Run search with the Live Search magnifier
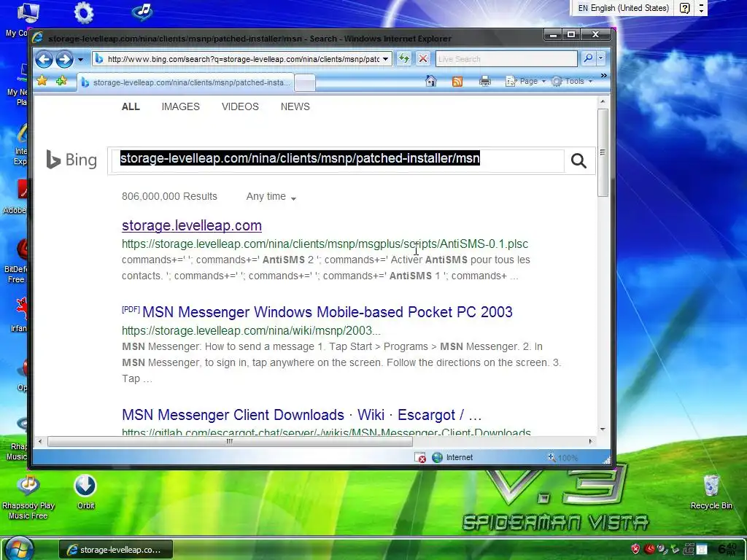The image size is (747, 560). point(589,58)
